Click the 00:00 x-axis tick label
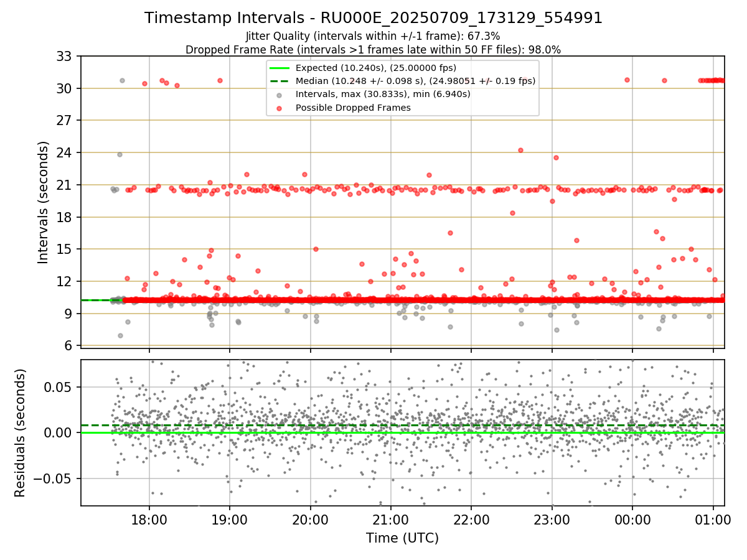The image size is (747, 560). click(632, 520)
